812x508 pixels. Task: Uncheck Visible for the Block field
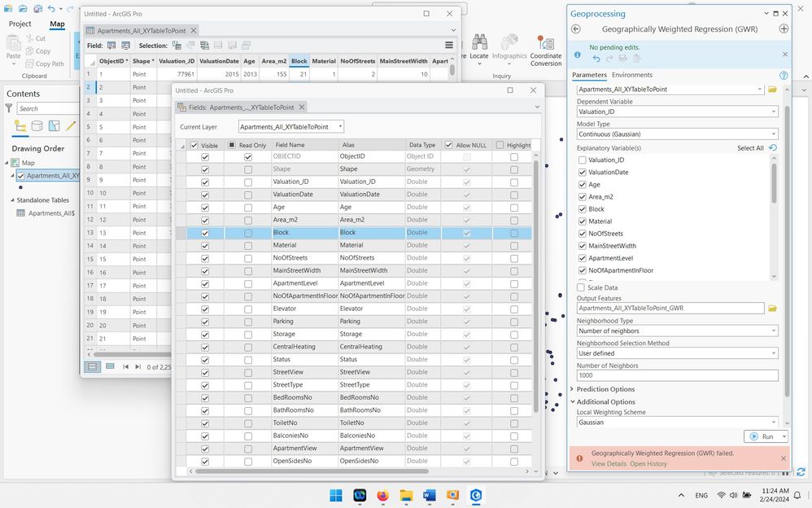[205, 233]
